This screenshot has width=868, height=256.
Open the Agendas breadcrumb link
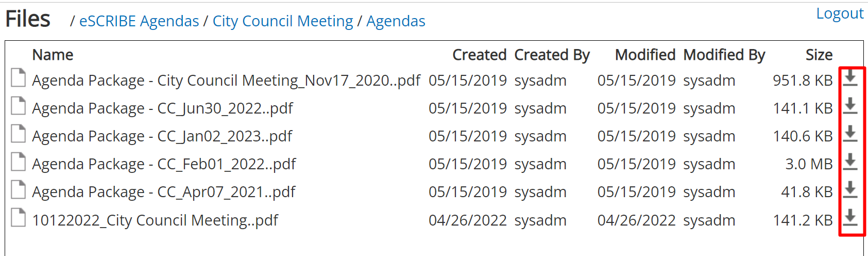(396, 21)
